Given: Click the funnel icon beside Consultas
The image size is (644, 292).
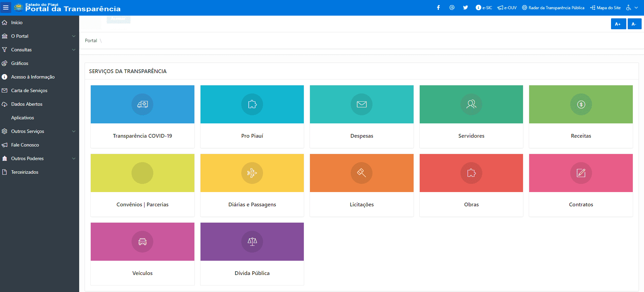Looking at the screenshot, I should coord(4,50).
